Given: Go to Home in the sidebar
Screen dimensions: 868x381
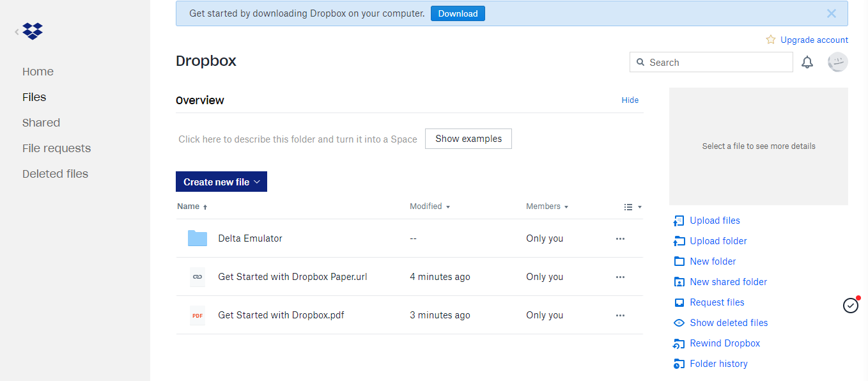Looking at the screenshot, I should [x=38, y=72].
